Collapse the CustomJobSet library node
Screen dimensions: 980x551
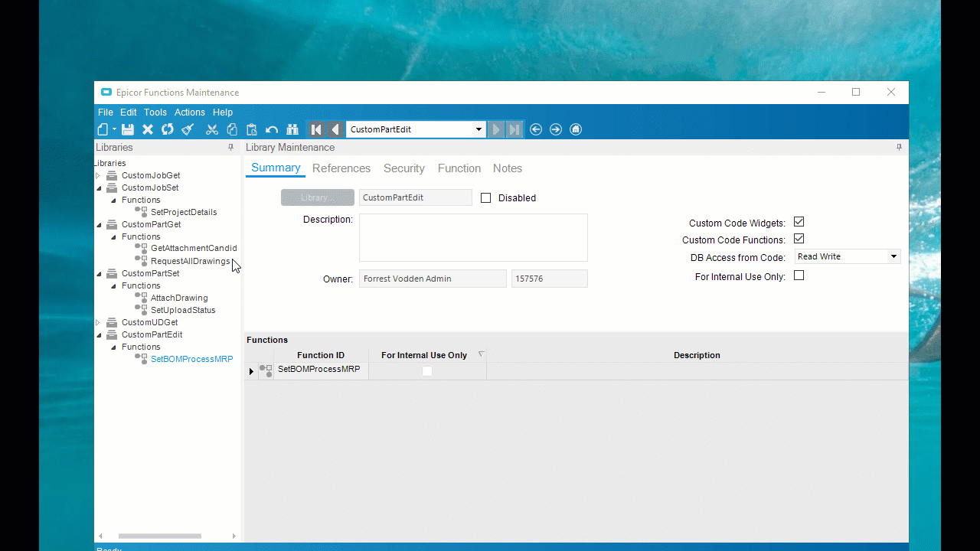(98, 187)
